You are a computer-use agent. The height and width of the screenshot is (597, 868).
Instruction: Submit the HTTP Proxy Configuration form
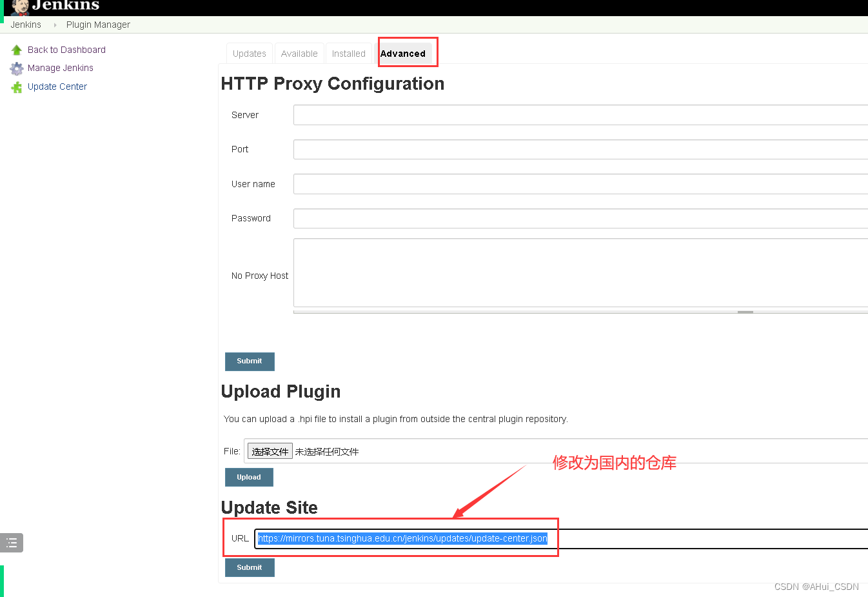tap(250, 361)
